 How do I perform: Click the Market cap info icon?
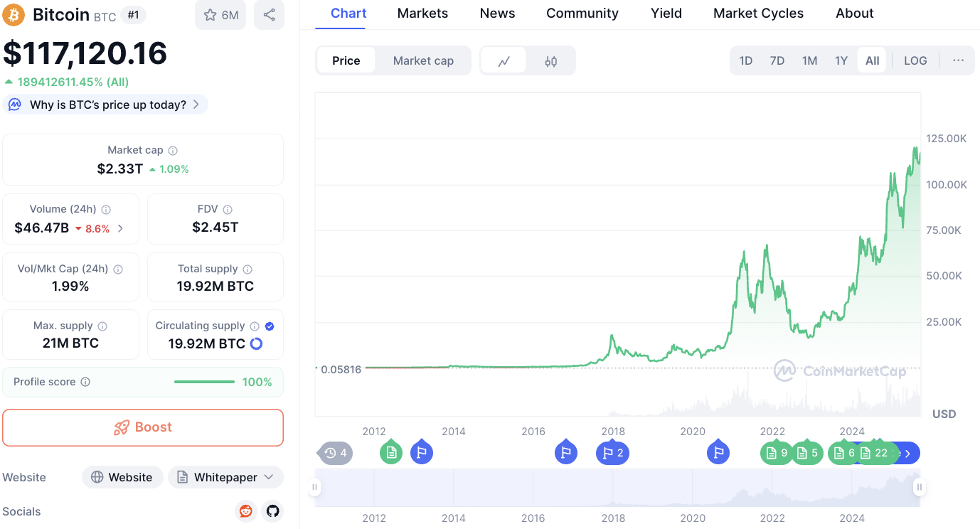(173, 151)
